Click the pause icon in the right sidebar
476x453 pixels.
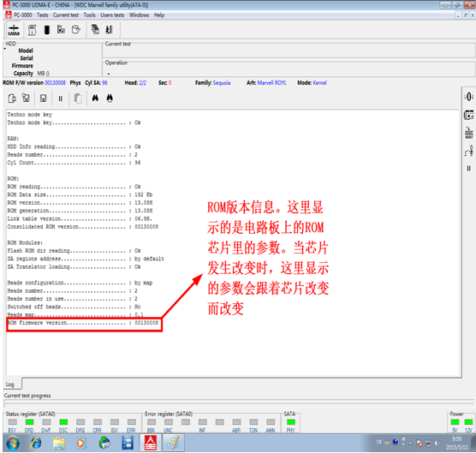point(468,168)
